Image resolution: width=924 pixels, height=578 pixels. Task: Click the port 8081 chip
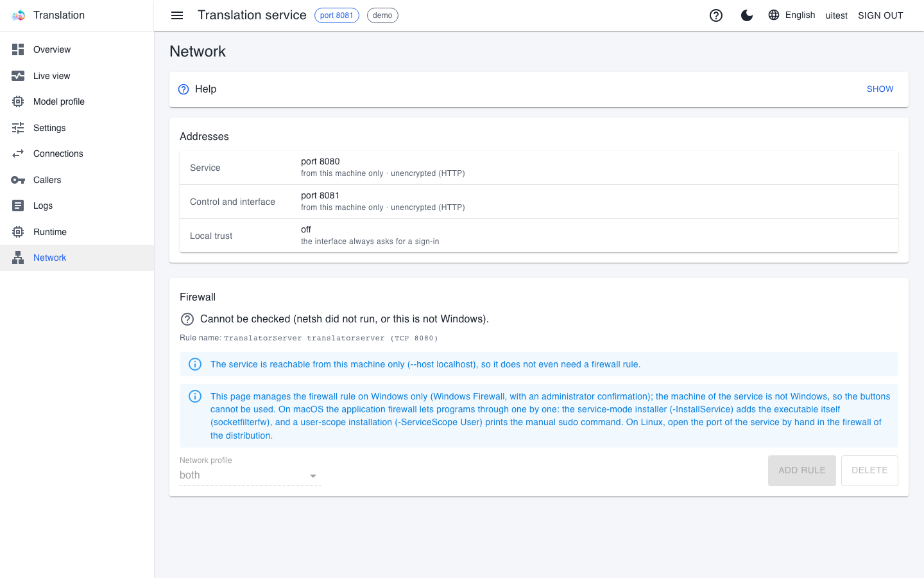click(x=337, y=15)
